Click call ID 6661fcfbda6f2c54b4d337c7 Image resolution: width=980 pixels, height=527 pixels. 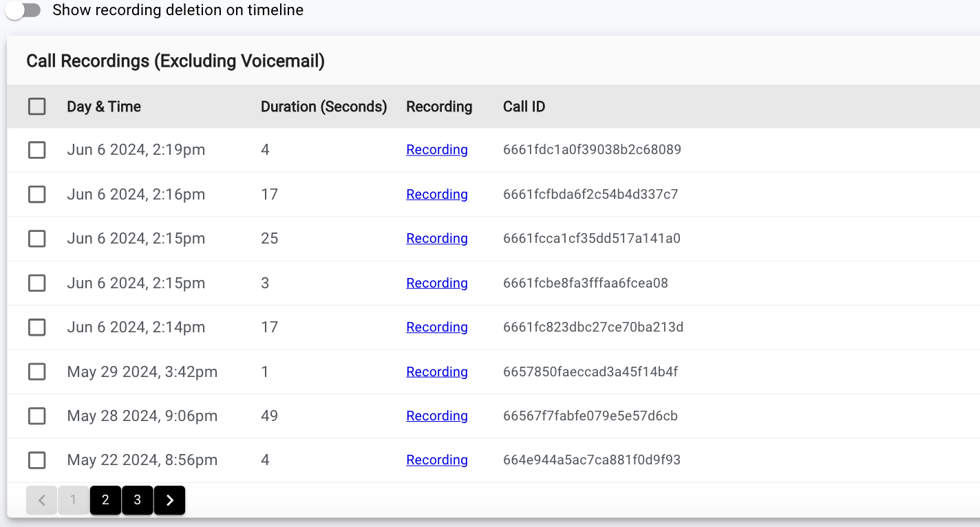[590, 195]
